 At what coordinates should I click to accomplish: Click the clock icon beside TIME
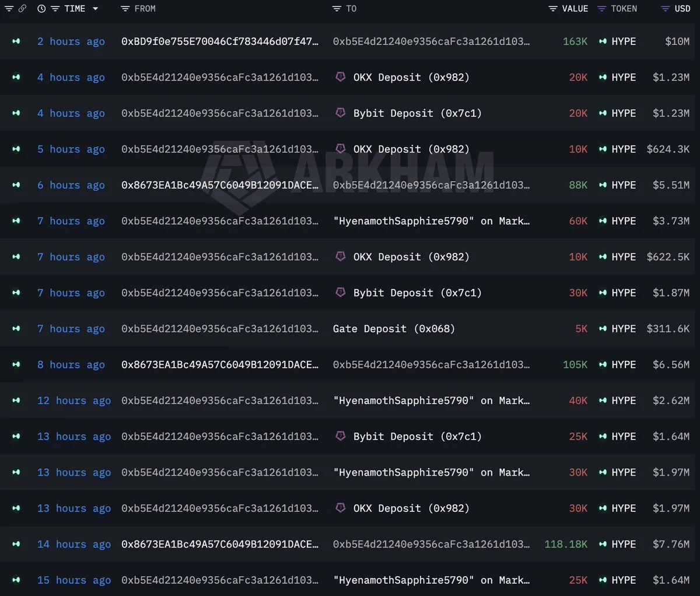41,9
